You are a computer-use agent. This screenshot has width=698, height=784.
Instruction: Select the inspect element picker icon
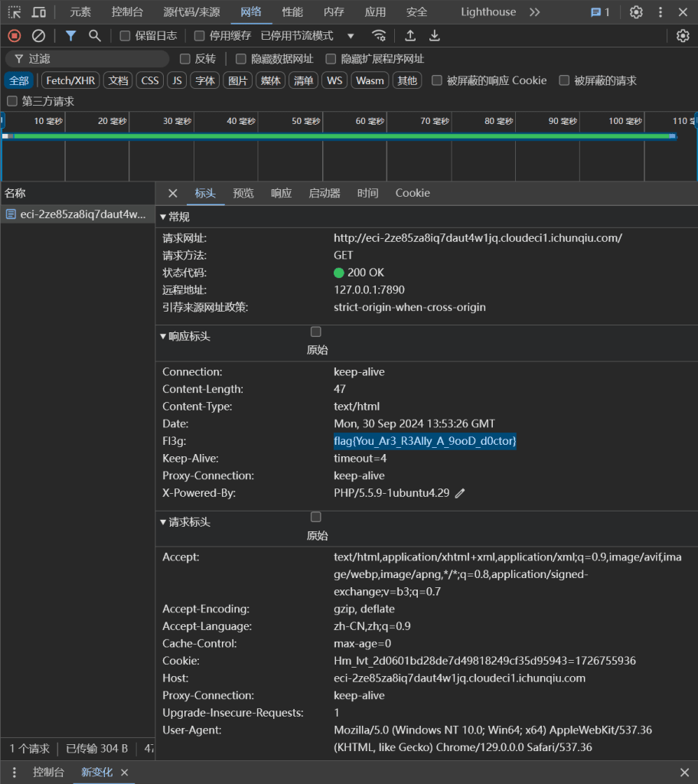point(15,12)
